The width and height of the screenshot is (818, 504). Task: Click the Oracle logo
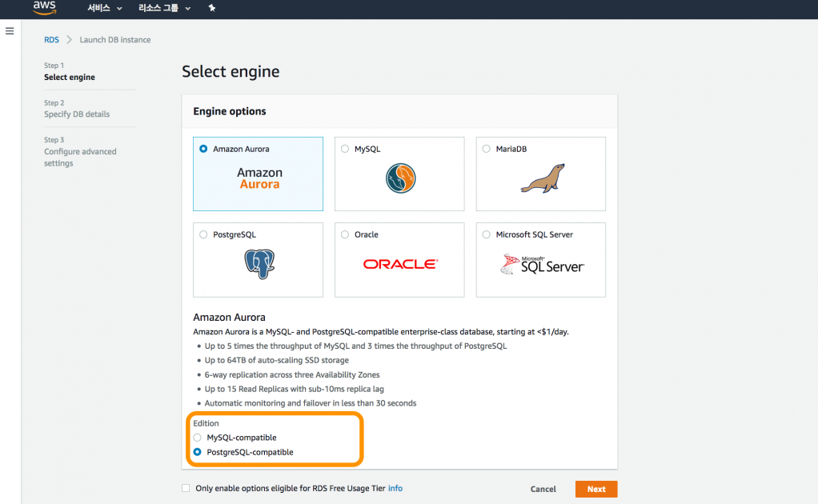pos(399,264)
